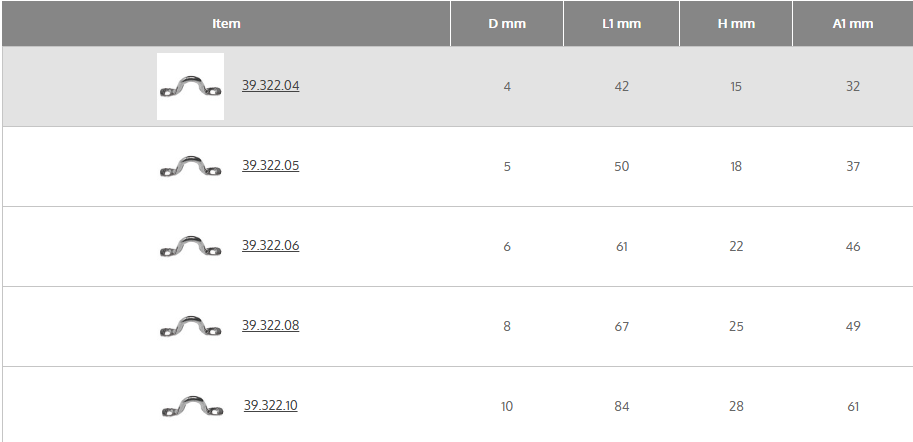Click the 39.322.10 eye strap thumbnail
Screen dimensions: 913x442
(192, 406)
